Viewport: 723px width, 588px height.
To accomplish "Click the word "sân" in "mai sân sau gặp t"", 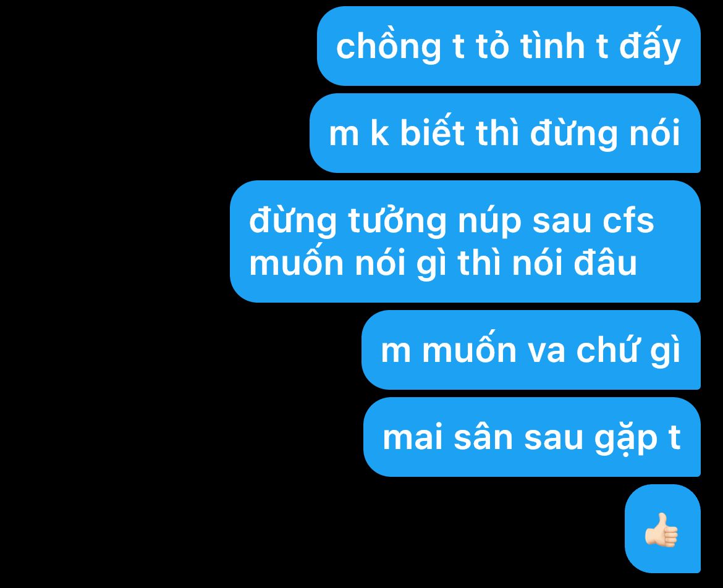I will click(483, 437).
